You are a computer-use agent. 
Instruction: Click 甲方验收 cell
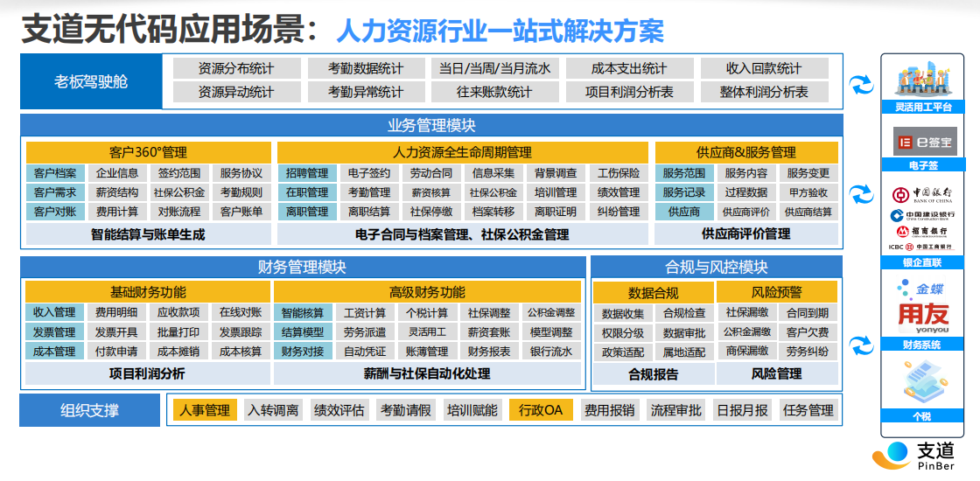click(808, 192)
